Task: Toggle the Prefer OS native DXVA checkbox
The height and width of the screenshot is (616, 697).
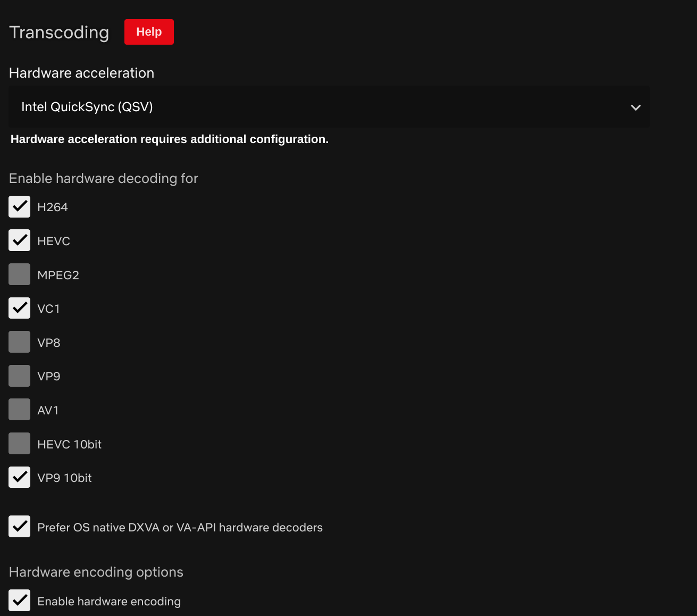Action: click(20, 527)
